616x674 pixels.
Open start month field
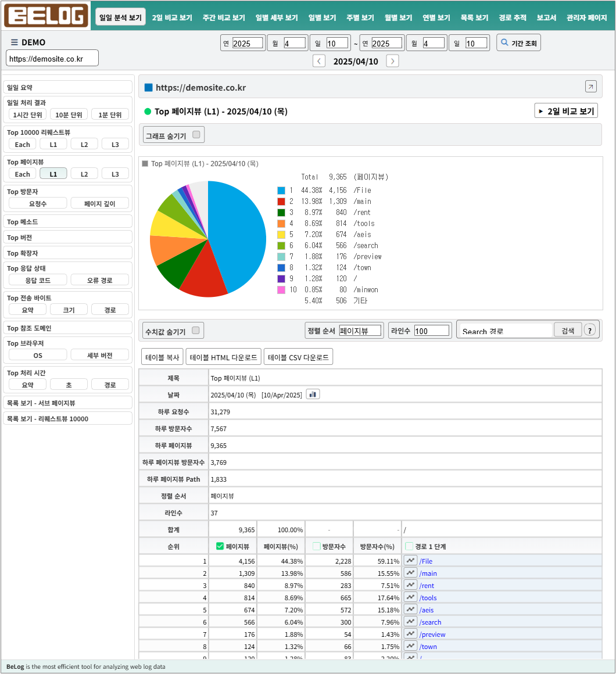click(295, 43)
